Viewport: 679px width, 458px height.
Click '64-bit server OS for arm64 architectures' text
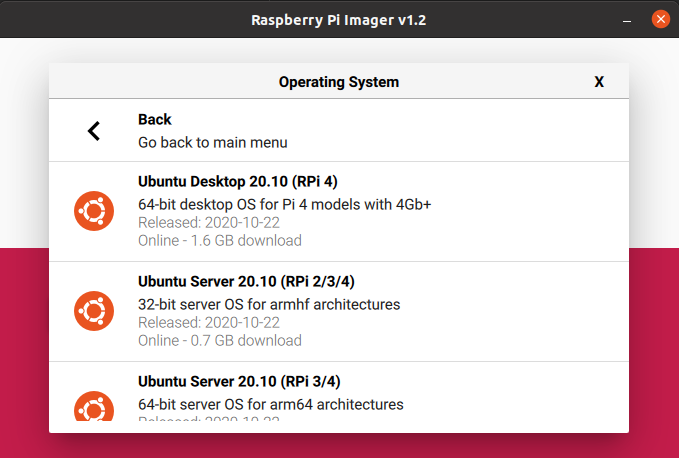pyautogui.click(x=271, y=404)
